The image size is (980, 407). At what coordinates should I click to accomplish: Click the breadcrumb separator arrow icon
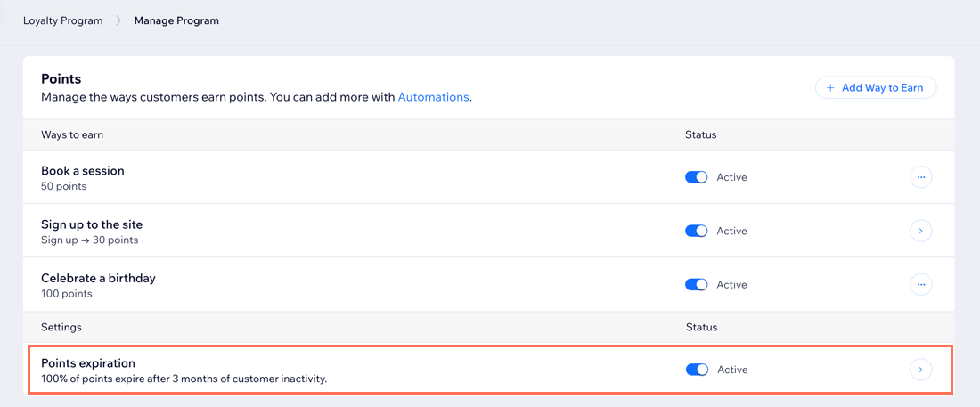[x=118, y=20]
